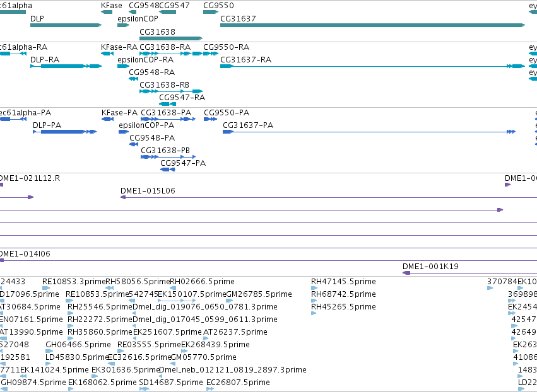The image size is (537, 392).
Task: Select the CG9550-PA protein label
Action: [227, 113]
